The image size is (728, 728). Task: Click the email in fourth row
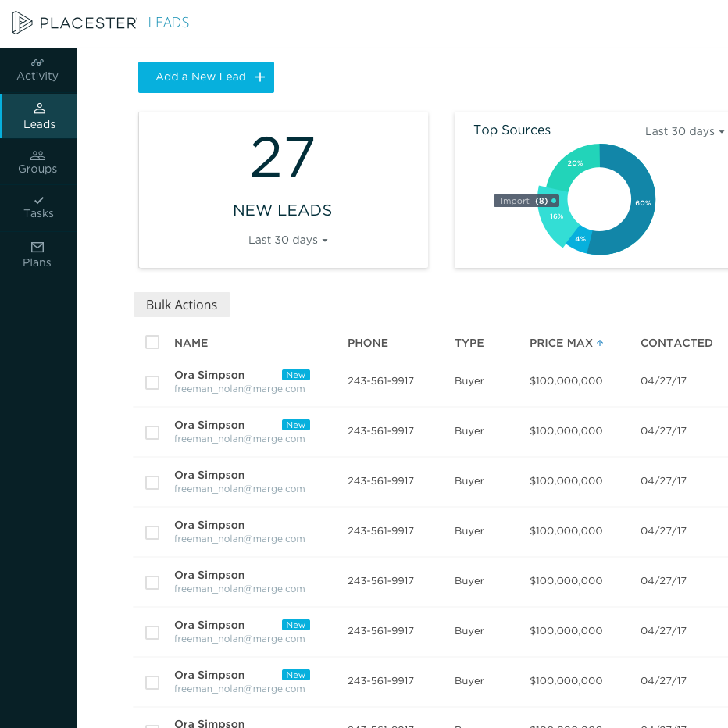click(240, 539)
